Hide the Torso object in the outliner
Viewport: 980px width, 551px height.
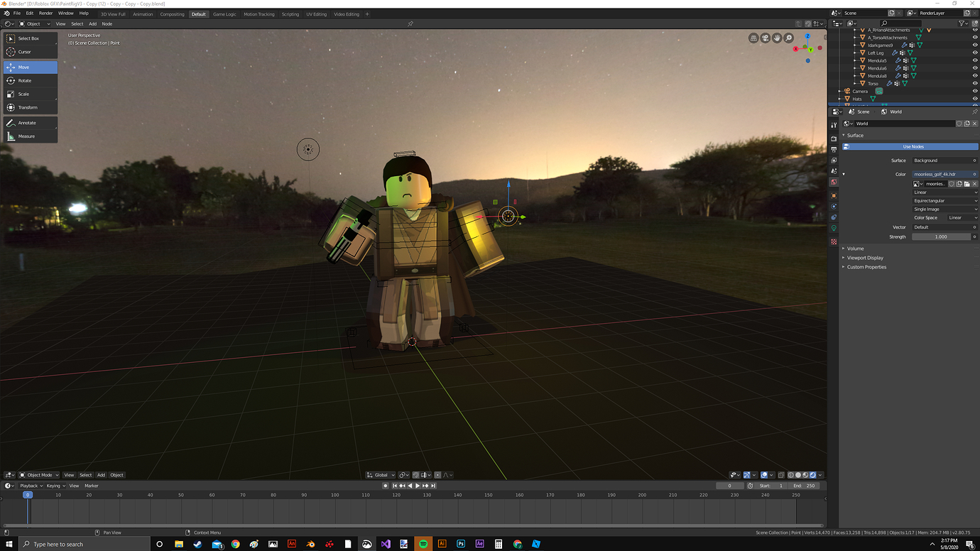pos(974,83)
